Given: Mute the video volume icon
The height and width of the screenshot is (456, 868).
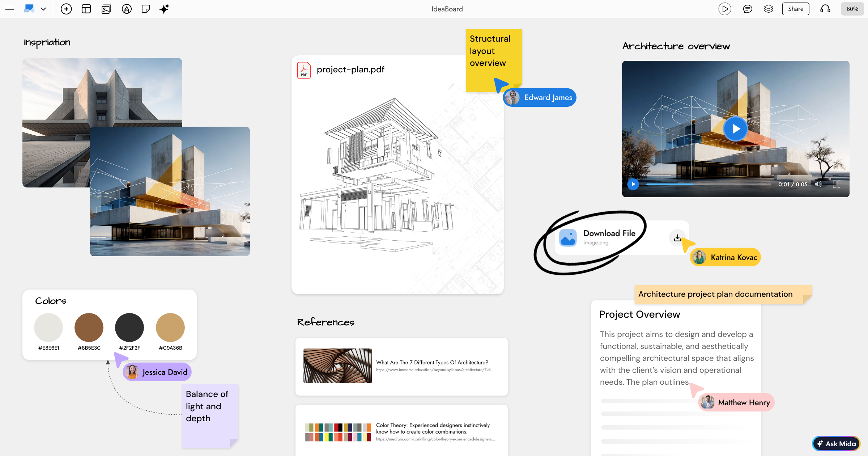Looking at the screenshot, I should (818, 184).
